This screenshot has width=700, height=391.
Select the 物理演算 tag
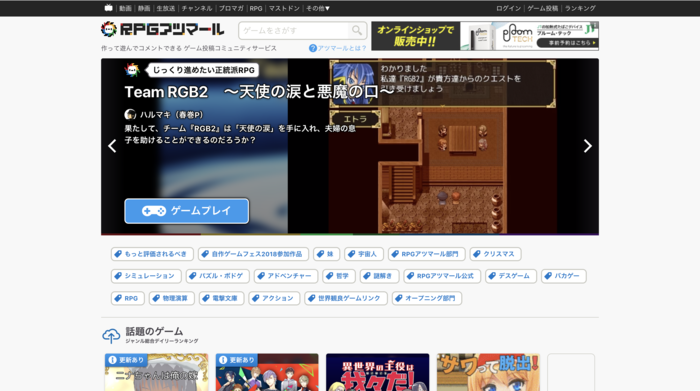click(172, 298)
